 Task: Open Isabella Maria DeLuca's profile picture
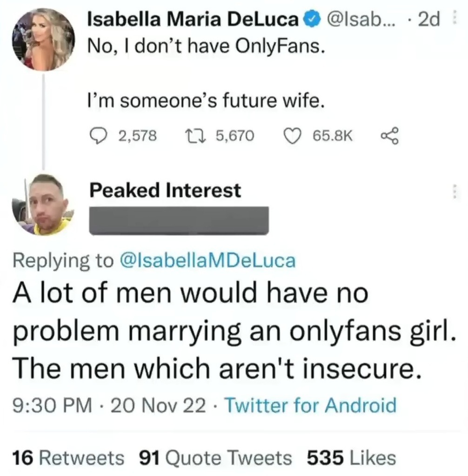tap(43, 39)
